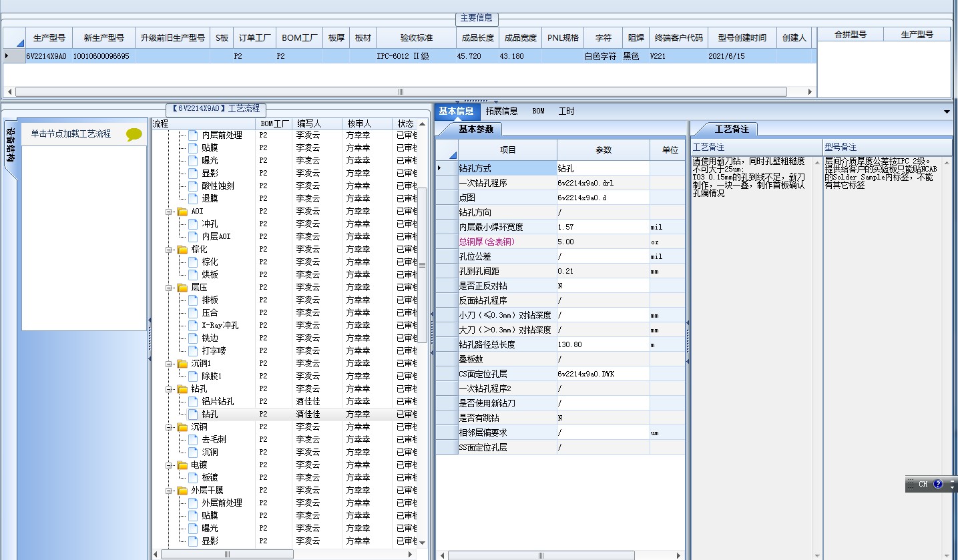This screenshot has height=560, width=958.
Task: Click the document icon beside 酸性蚀刻
Action: click(193, 186)
